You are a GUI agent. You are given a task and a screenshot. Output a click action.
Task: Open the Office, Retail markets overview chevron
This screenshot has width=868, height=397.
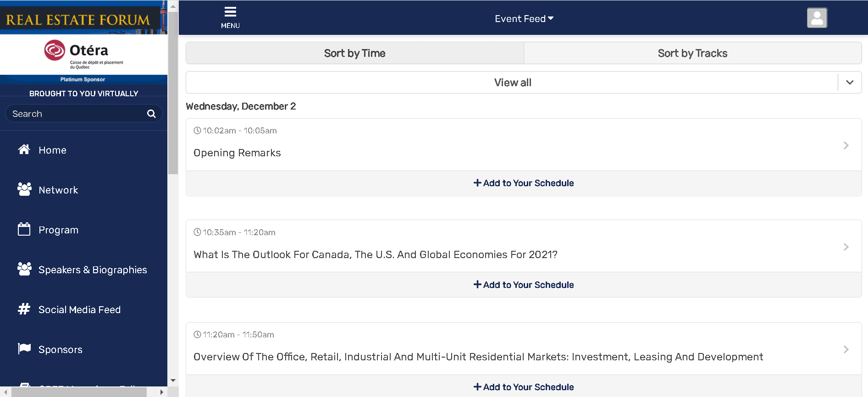point(846,349)
